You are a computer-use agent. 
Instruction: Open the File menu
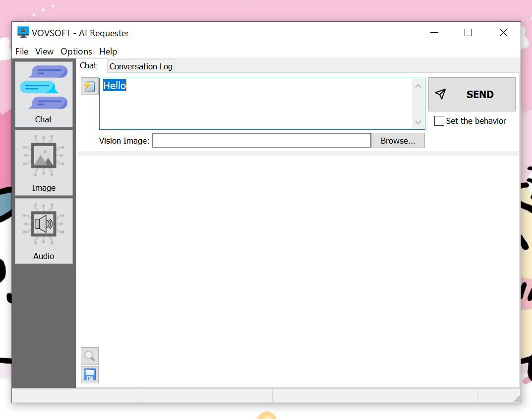22,52
